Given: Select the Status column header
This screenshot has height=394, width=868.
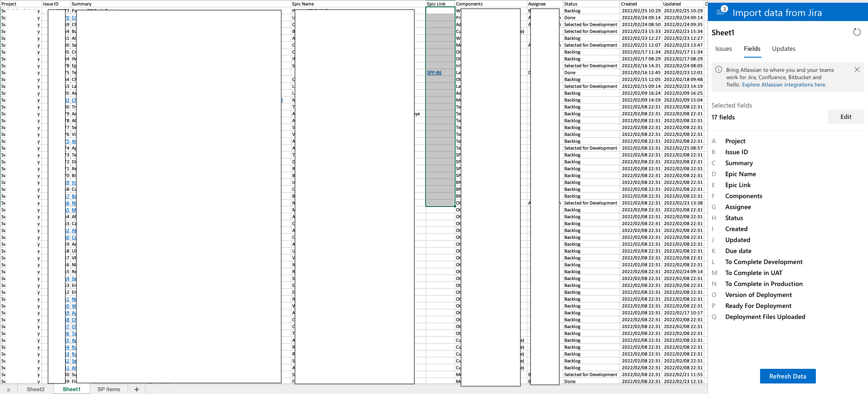Looking at the screenshot, I should tap(591, 4).
